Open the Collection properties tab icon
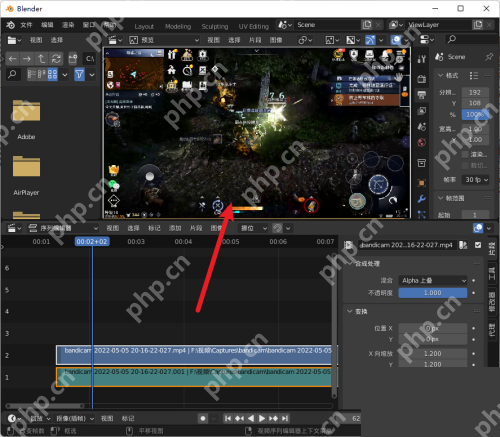The height and width of the screenshot is (437, 500). click(x=422, y=163)
